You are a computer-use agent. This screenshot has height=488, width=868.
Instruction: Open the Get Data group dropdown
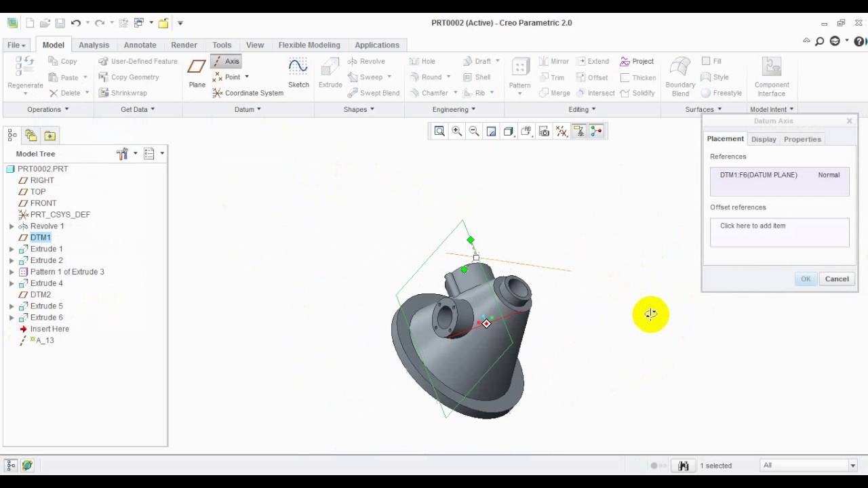138,109
